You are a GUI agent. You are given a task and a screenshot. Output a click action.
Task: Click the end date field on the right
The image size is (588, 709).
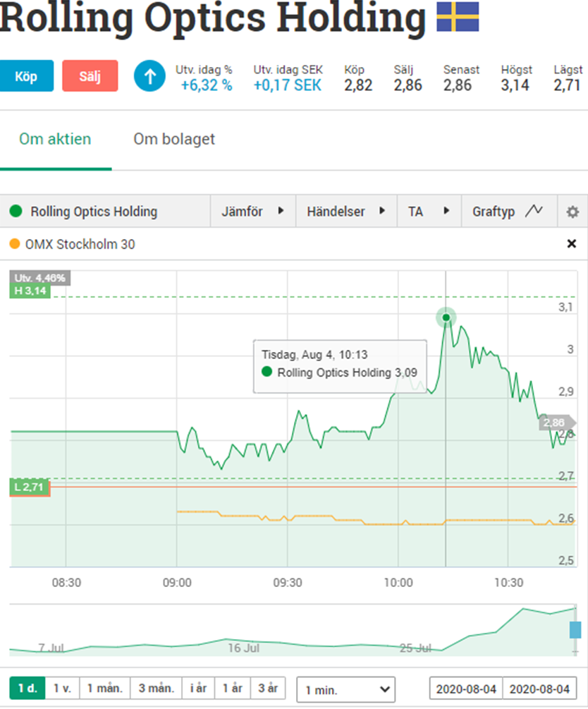pyautogui.click(x=539, y=689)
